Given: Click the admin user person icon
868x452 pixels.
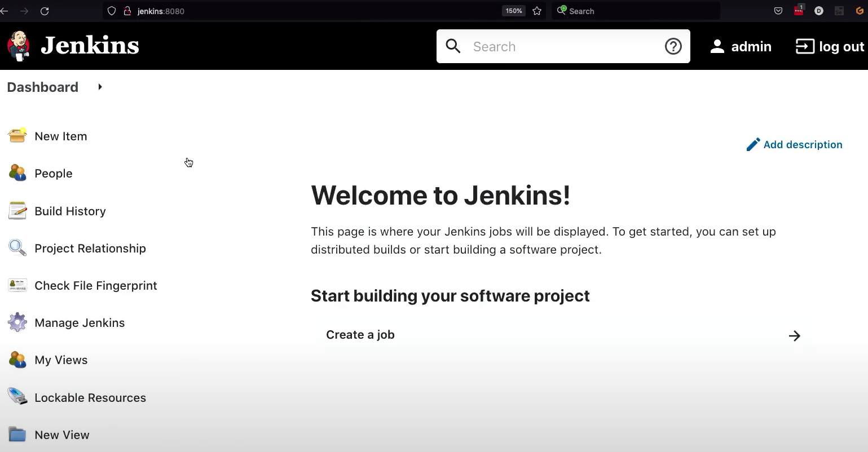Looking at the screenshot, I should click(x=717, y=46).
